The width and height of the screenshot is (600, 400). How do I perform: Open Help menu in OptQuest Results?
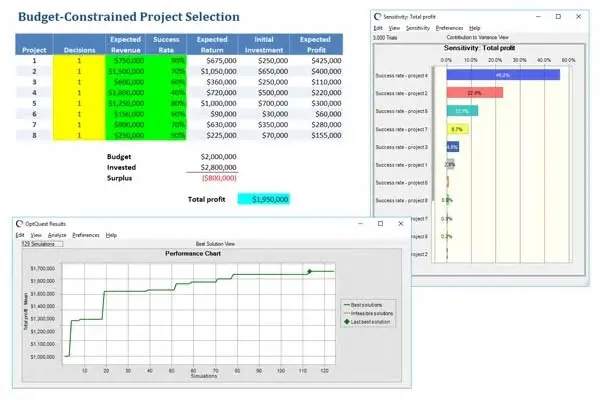click(111, 235)
